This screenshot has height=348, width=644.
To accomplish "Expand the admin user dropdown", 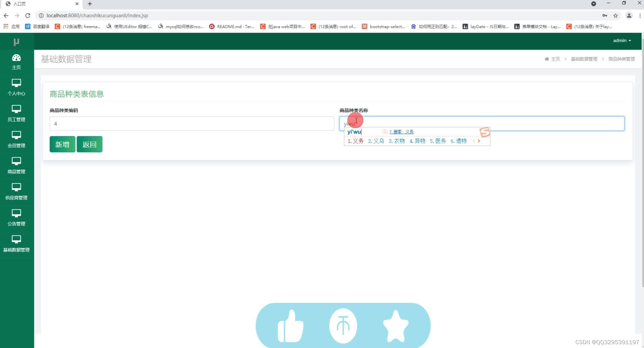I will (x=622, y=41).
